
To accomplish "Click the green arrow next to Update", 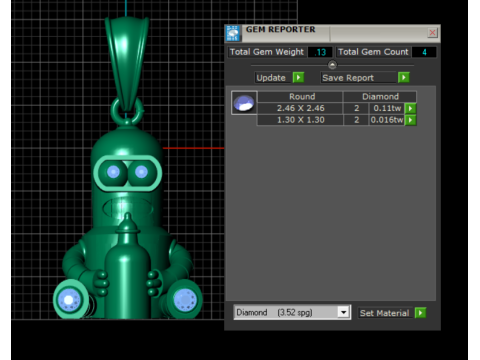I will pos(298,78).
